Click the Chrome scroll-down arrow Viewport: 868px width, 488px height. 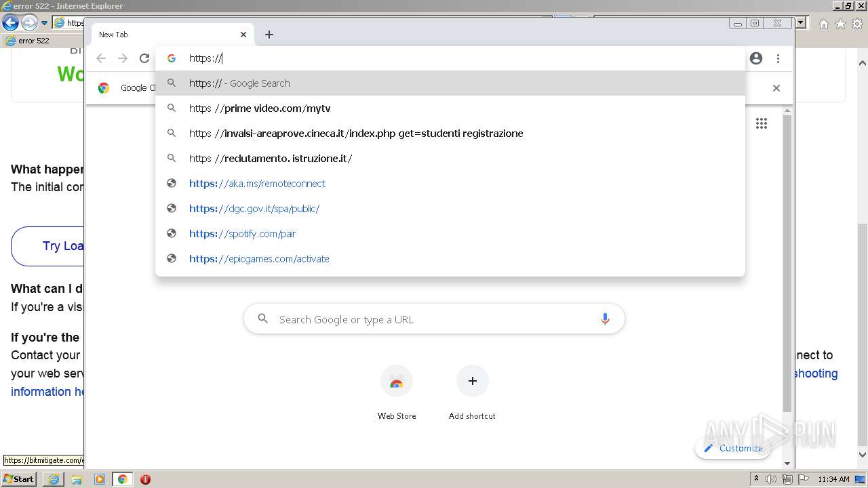pos(787,463)
